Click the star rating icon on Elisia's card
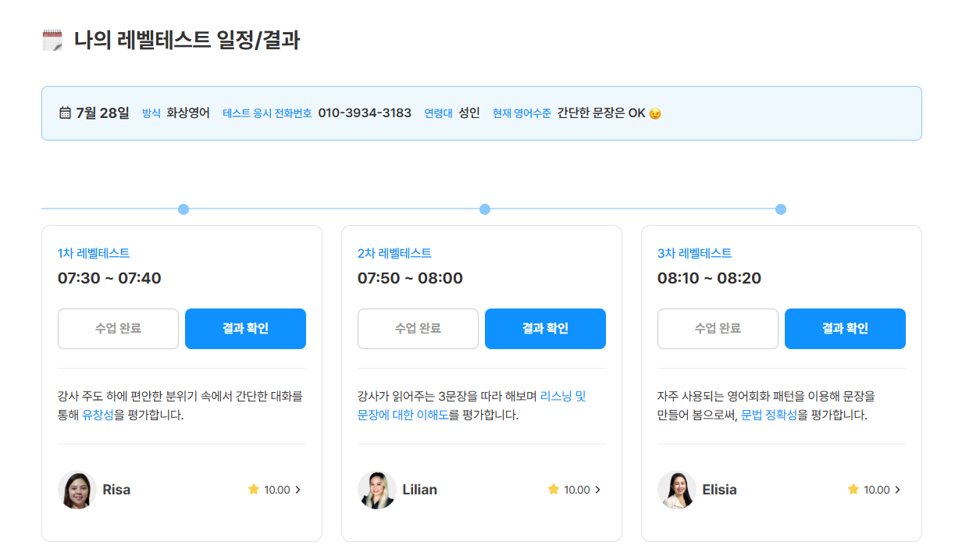980x560 pixels. (853, 490)
